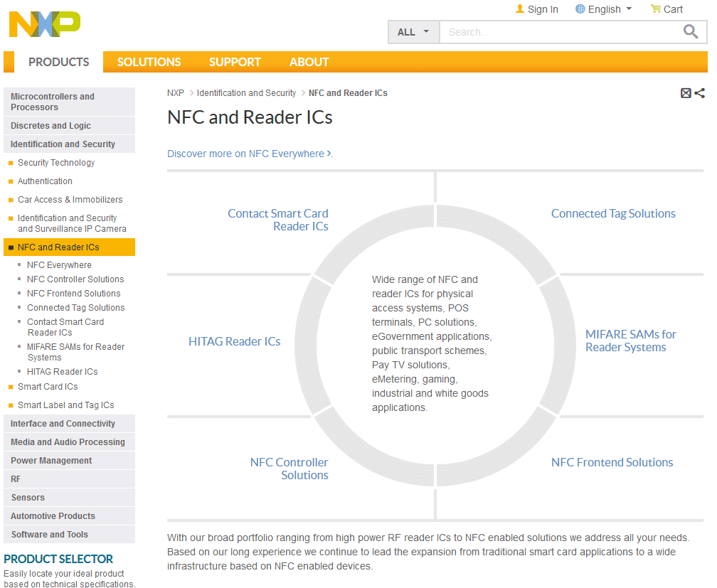Open the SOLUTIONS menu
The height and width of the screenshot is (588, 717).
tap(149, 62)
